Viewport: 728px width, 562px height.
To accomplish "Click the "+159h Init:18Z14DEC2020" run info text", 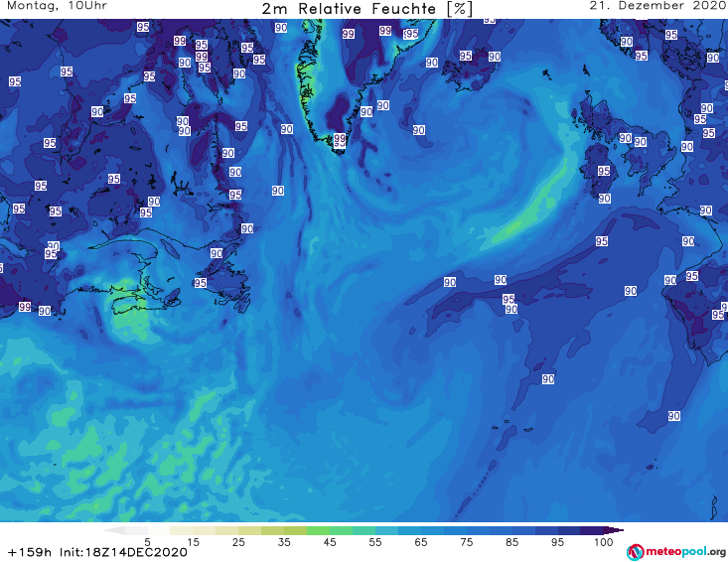I will tap(98, 552).
